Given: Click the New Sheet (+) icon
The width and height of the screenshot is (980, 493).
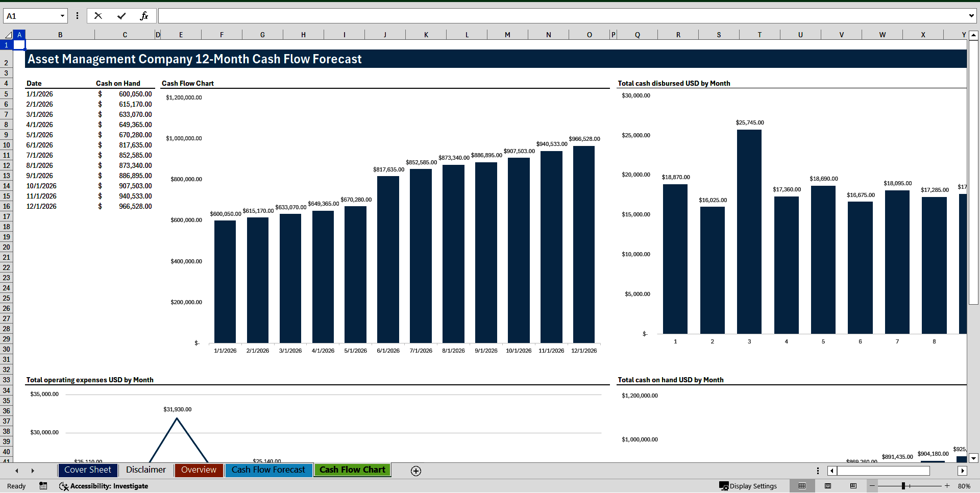Looking at the screenshot, I should (x=415, y=471).
